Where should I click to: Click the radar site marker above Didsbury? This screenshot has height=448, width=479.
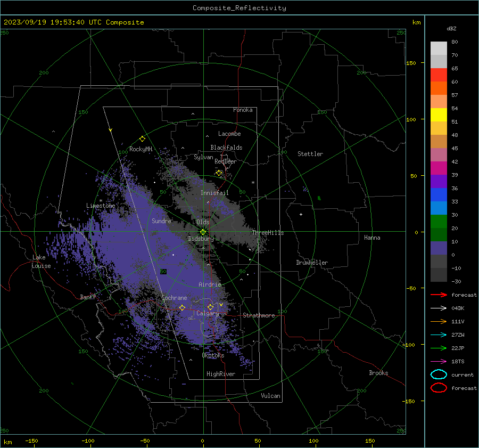203,232
